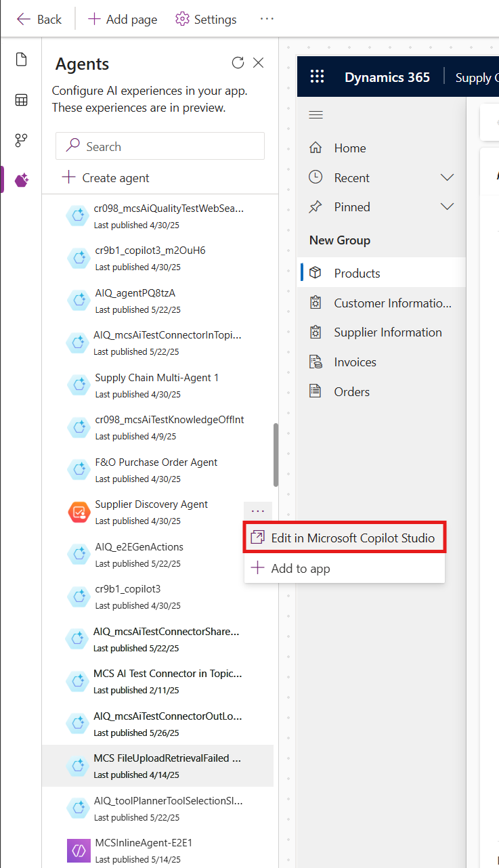The height and width of the screenshot is (868, 499).
Task: Click Add page in the top bar
Action: (x=123, y=19)
